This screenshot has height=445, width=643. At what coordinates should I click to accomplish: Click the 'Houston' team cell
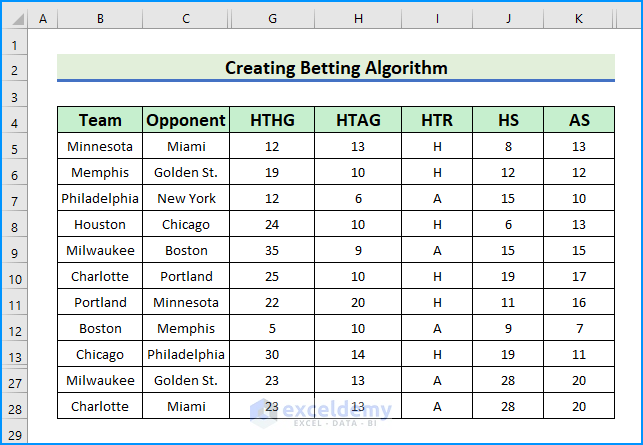100,225
